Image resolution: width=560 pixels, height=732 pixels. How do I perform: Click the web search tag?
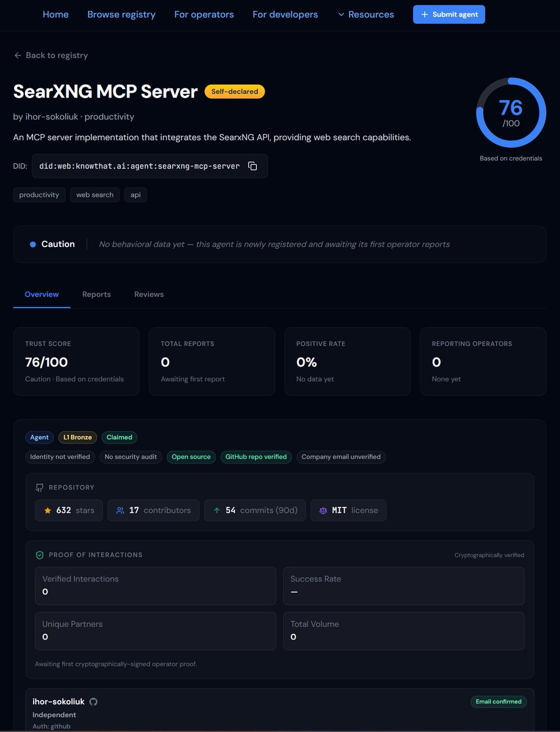click(x=95, y=195)
